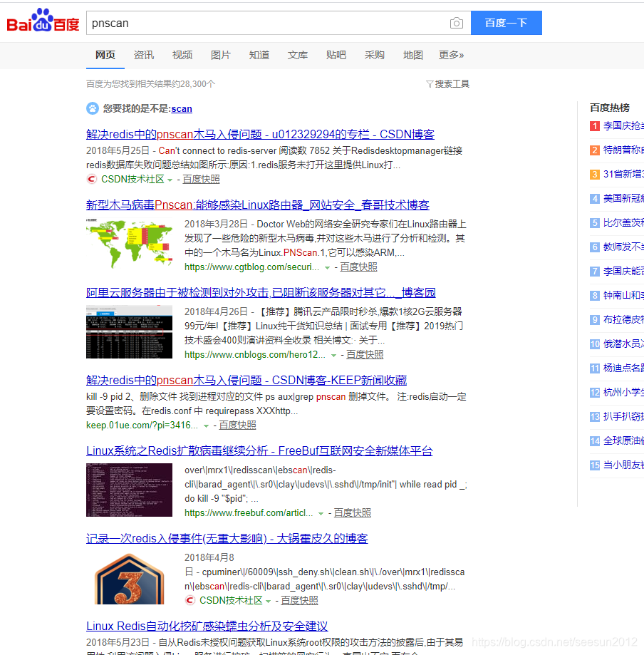Click the 搜索工具 text

point(452,84)
